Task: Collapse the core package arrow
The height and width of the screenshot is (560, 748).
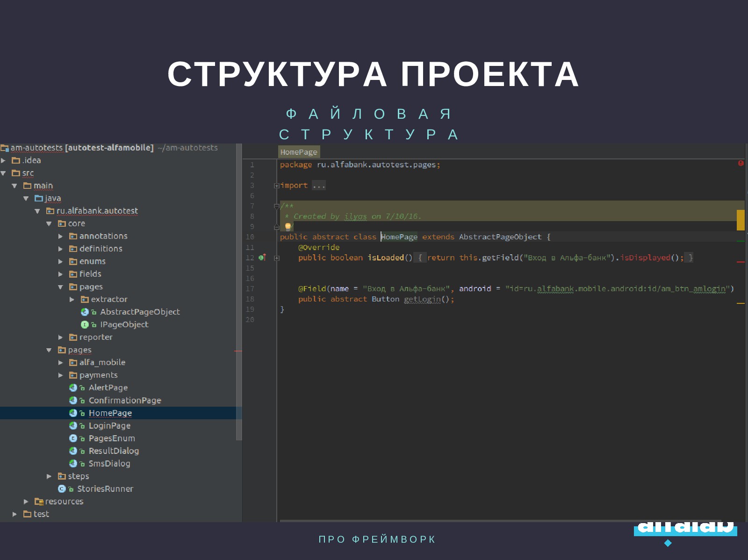Action: [x=49, y=223]
